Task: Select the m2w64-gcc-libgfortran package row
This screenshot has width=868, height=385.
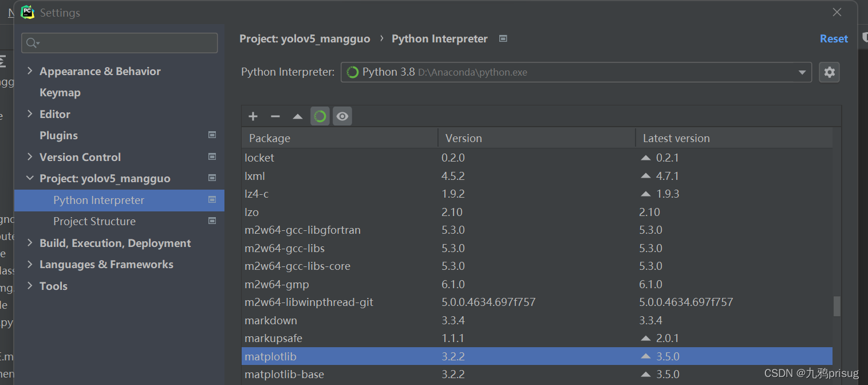Action: click(x=537, y=230)
